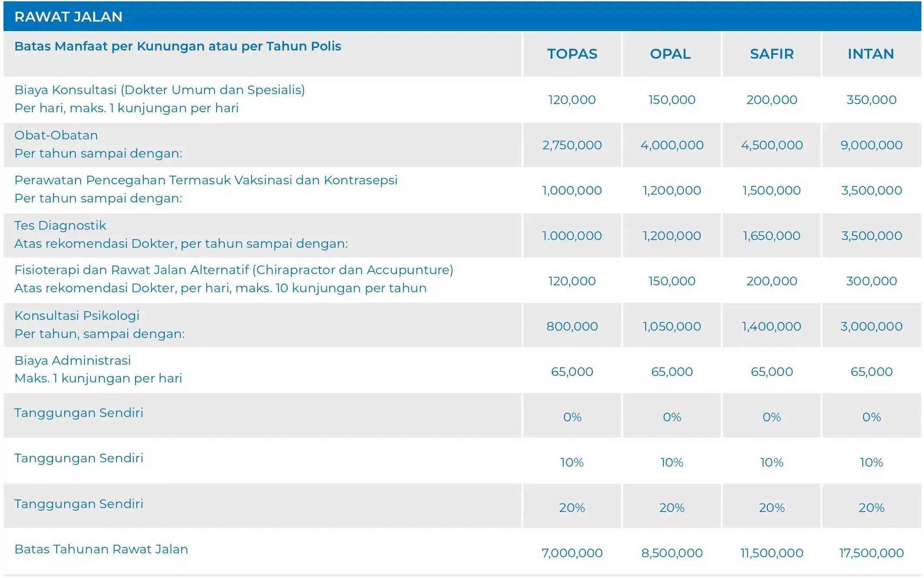Click the Obat-Obatan INTAN value 9,000,000
This screenshot has height=578, width=924.
871,145
